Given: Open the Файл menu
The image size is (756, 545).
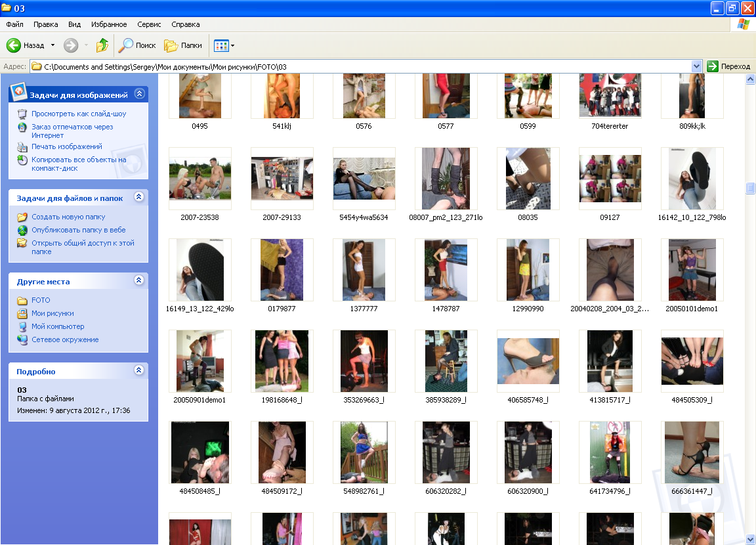Looking at the screenshot, I should pyautogui.click(x=15, y=24).
